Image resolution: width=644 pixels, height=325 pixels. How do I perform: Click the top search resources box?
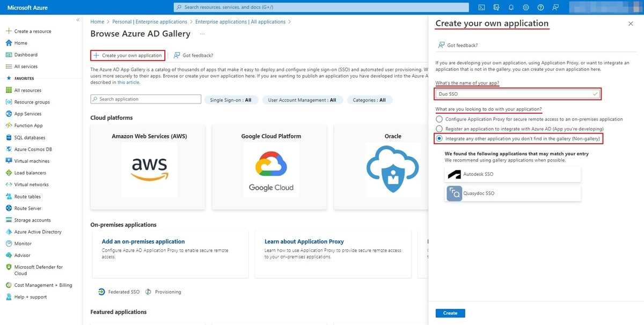[321, 7]
